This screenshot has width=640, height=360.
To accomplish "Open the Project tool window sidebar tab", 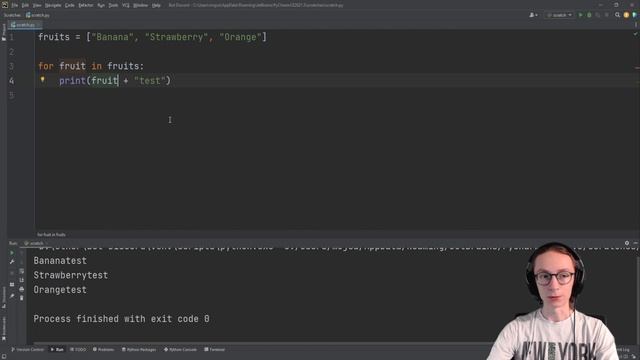I will coord(4,32).
